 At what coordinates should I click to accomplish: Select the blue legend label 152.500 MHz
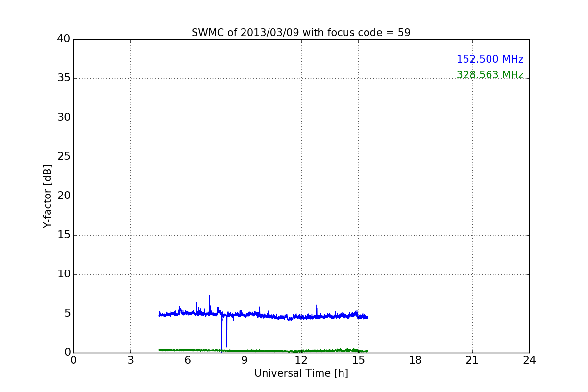click(490, 59)
